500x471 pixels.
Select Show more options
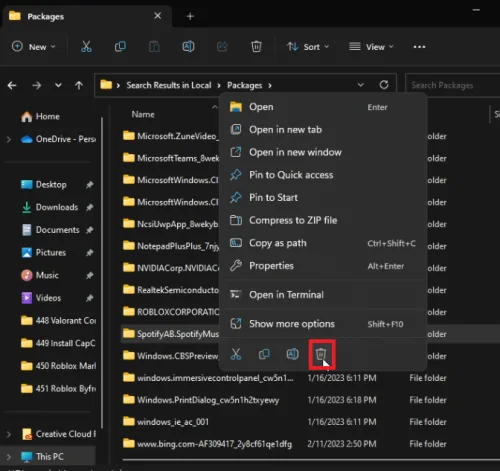(323, 324)
